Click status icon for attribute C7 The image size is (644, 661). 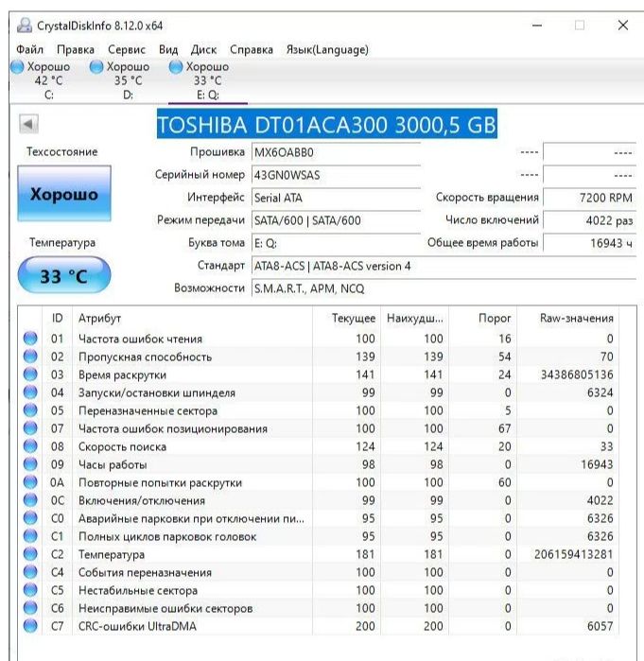coord(30,626)
